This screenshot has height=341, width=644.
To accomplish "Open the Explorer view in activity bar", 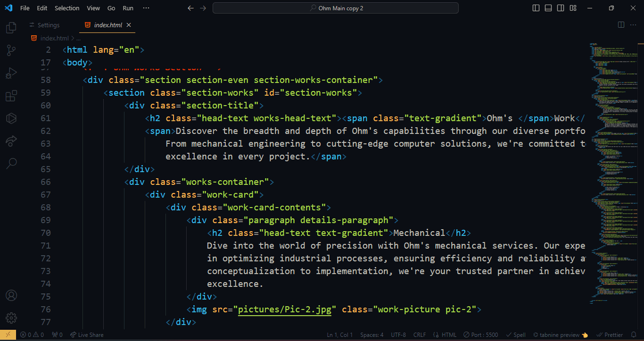I will 11,28.
